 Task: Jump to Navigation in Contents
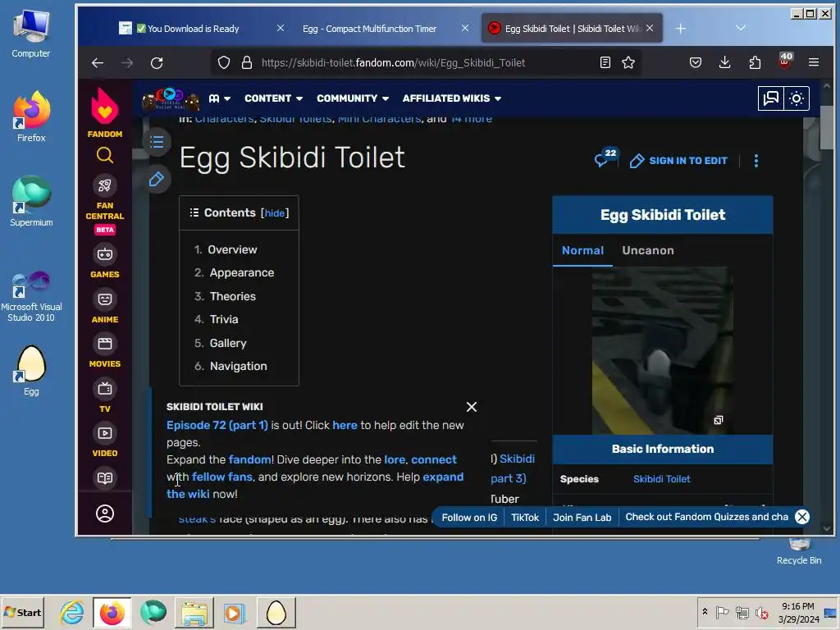click(239, 367)
